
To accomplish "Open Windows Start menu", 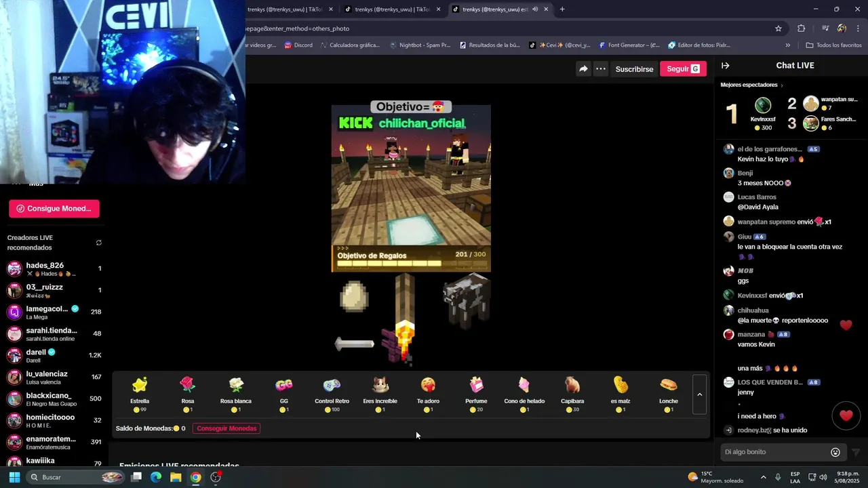I will tap(14, 477).
